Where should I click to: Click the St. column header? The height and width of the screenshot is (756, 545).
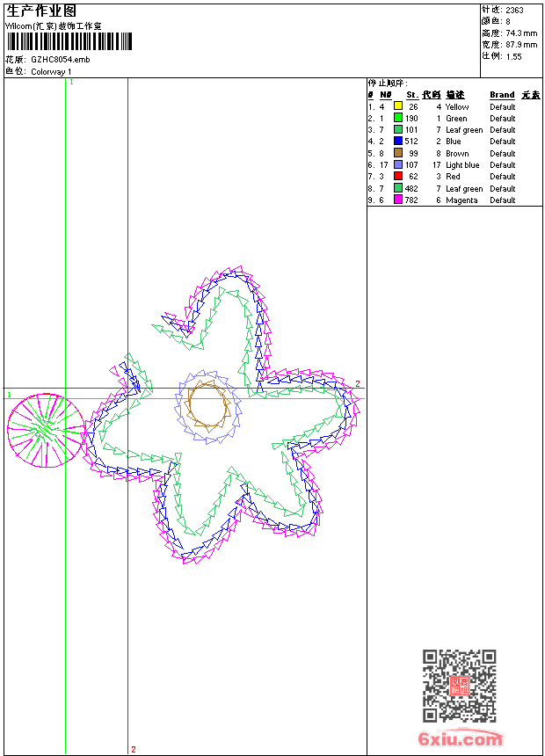coord(412,95)
